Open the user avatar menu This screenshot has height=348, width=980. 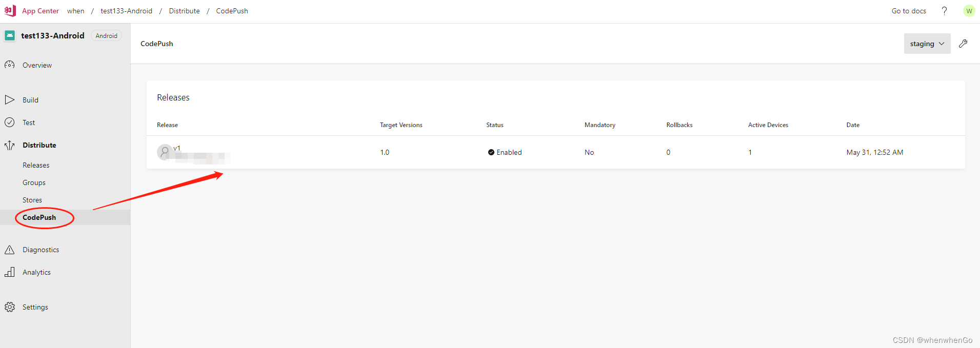coord(969,11)
